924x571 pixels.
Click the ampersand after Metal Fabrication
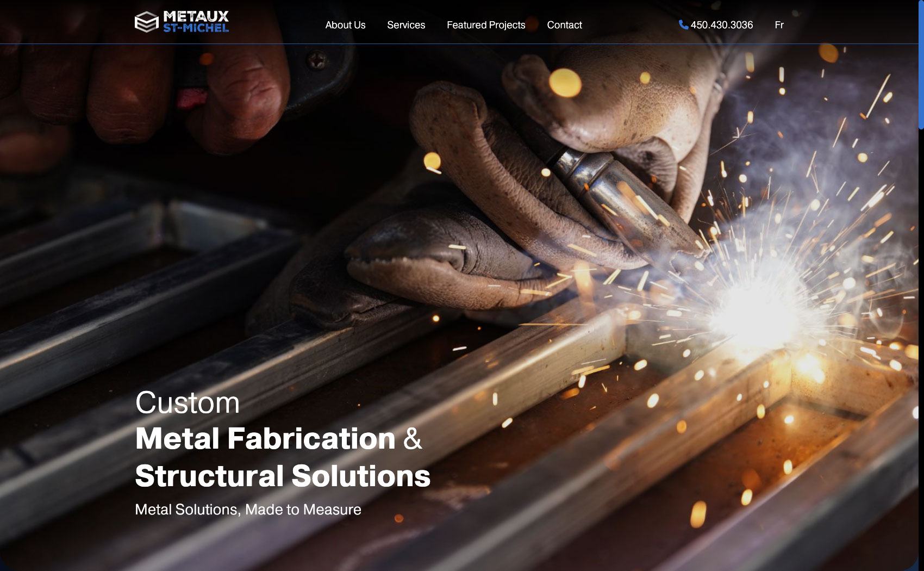413,438
